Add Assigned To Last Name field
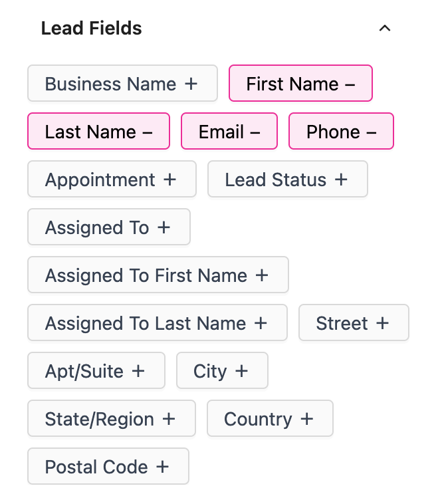This screenshot has width=444, height=504. point(157,323)
